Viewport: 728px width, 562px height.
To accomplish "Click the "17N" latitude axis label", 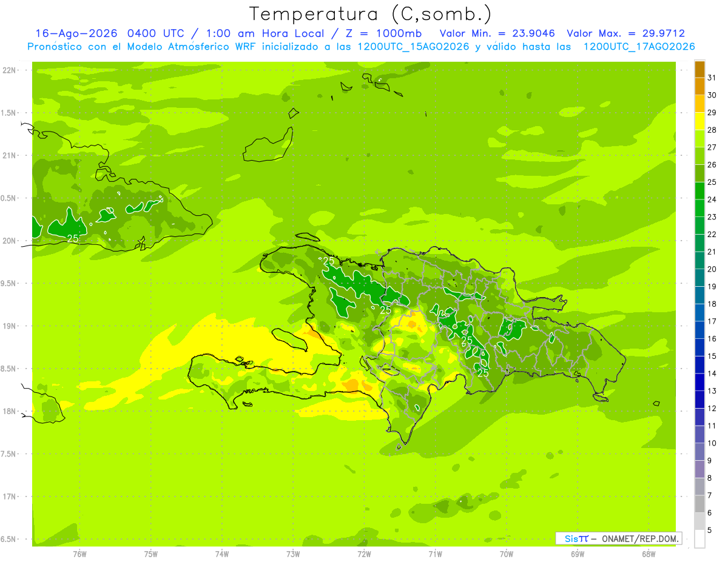I will click(x=9, y=497).
